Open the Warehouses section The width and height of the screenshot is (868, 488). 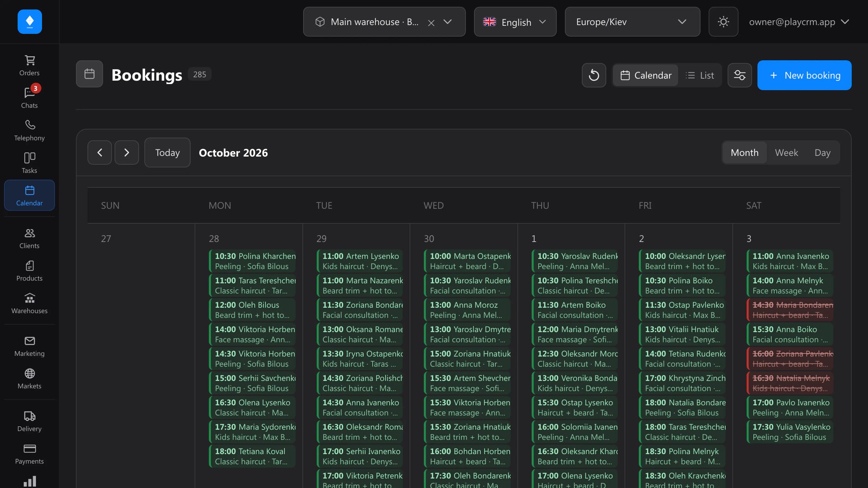tap(29, 304)
